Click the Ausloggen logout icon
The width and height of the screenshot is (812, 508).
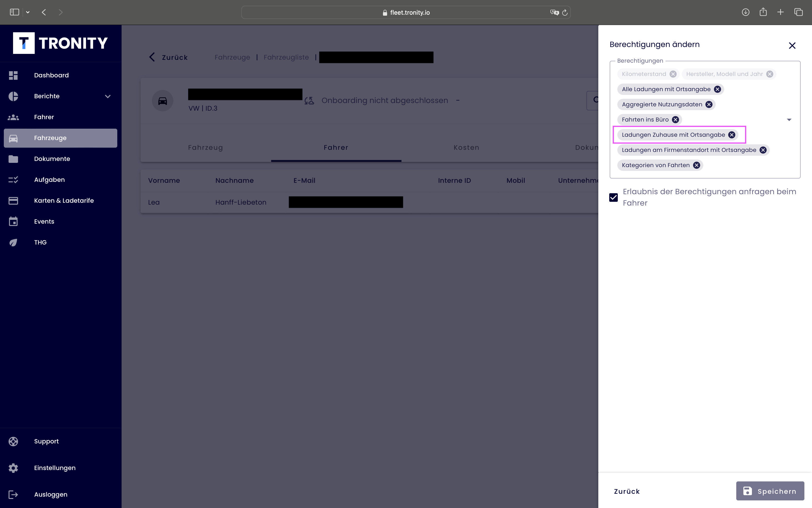(x=13, y=494)
